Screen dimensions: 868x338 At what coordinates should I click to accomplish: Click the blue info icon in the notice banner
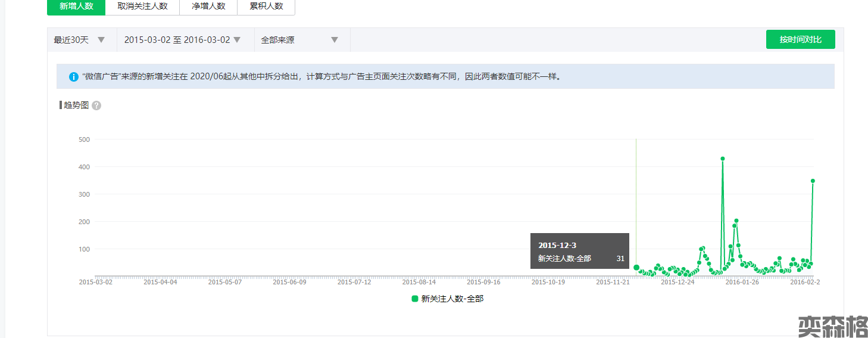coord(74,77)
